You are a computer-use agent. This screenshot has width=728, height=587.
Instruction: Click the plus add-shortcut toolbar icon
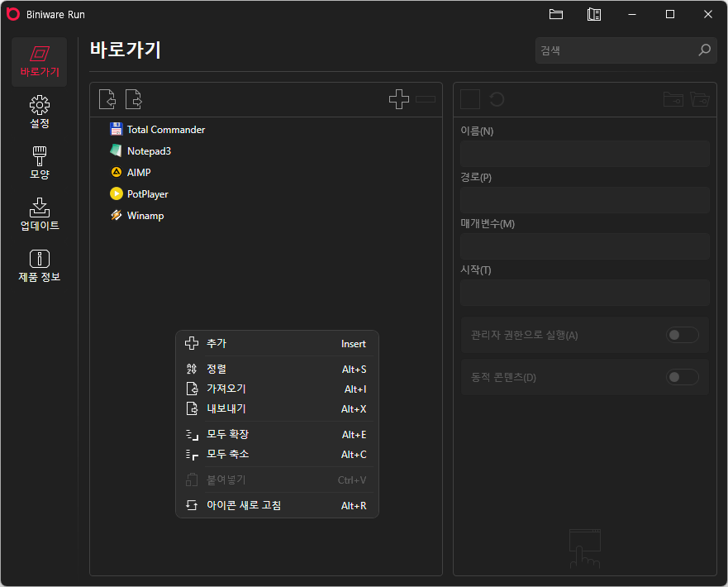tap(399, 99)
